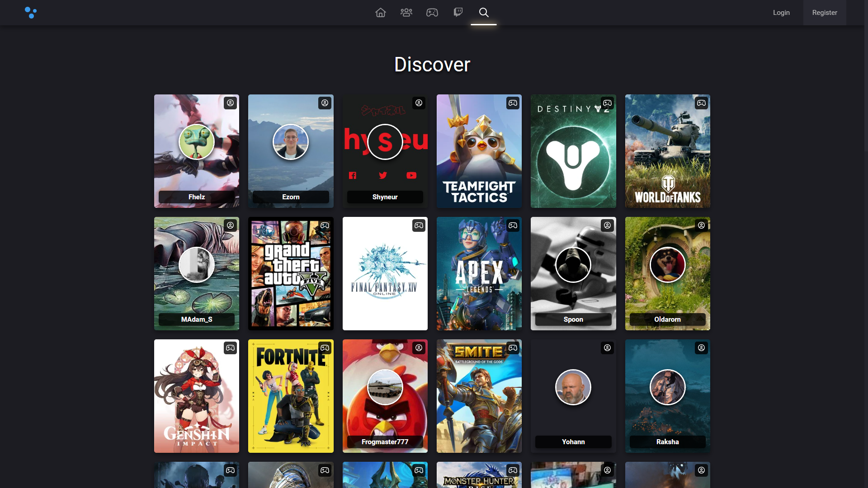The width and height of the screenshot is (868, 488).
Task: Open Raksha's profile avatar
Action: [x=668, y=387]
